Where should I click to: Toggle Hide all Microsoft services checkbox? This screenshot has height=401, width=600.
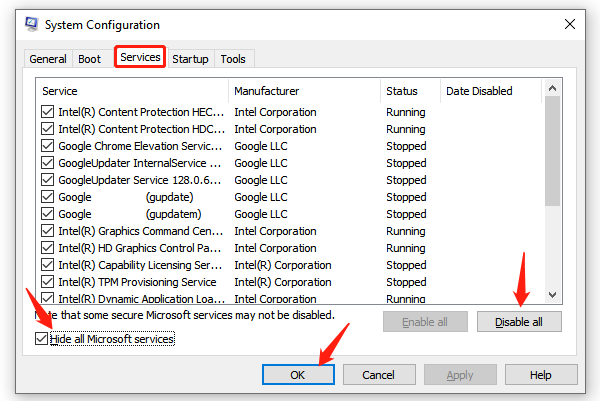click(41, 339)
